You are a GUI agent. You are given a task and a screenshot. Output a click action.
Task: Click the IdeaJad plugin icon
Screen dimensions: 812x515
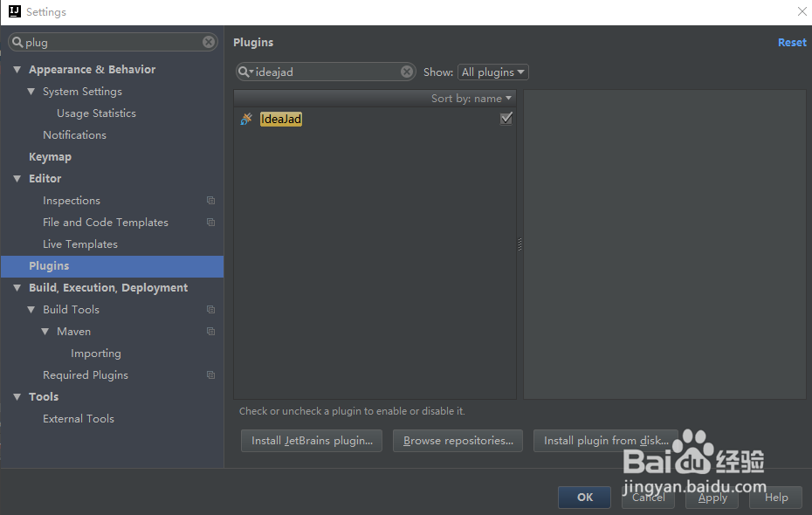pyautogui.click(x=246, y=119)
